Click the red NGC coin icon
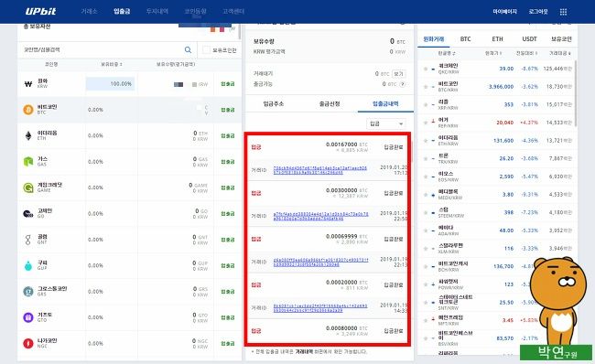 point(28,343)
